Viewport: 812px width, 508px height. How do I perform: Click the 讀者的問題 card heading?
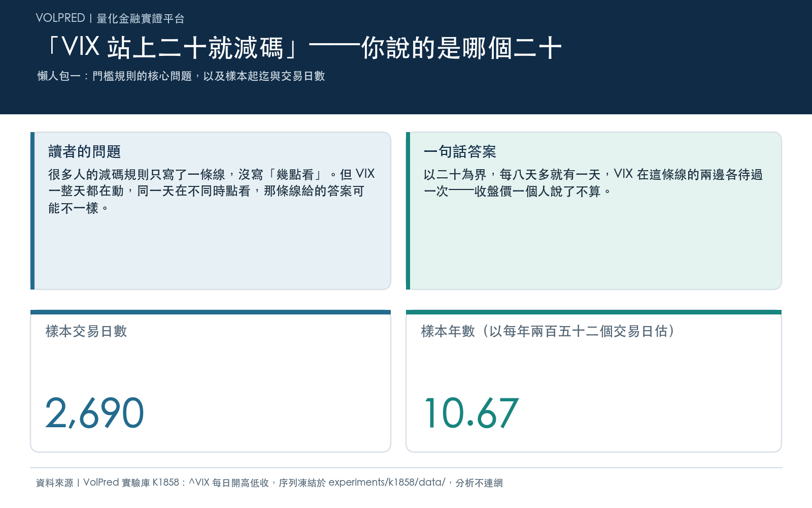[84, 151]
